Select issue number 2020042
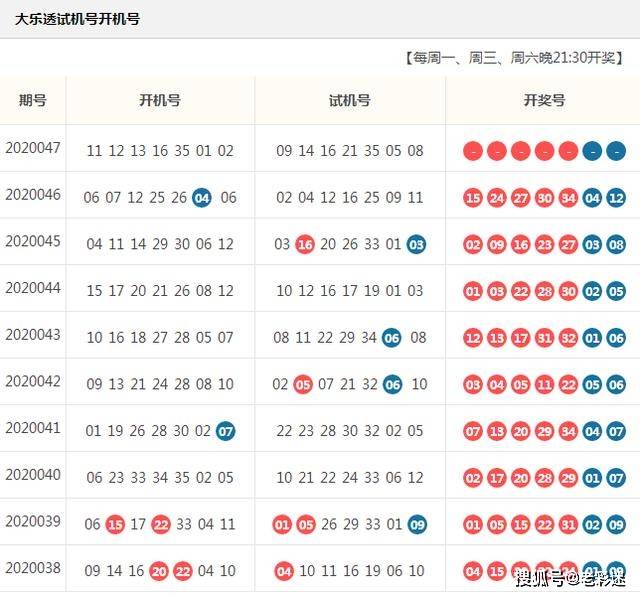This screenshot has width=640, height=596. (x=33, y=381)
